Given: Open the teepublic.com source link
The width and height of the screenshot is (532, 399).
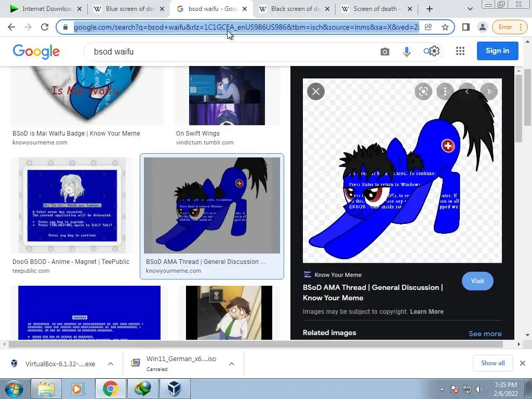Looking at the screenshot, I should point(31,271).
